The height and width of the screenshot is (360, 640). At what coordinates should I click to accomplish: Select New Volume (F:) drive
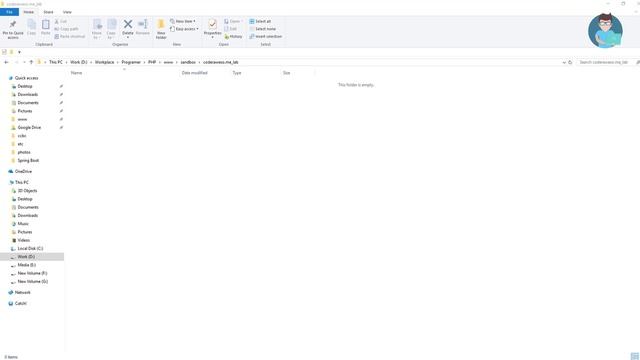pyautogui.click(x=32, y=273)
